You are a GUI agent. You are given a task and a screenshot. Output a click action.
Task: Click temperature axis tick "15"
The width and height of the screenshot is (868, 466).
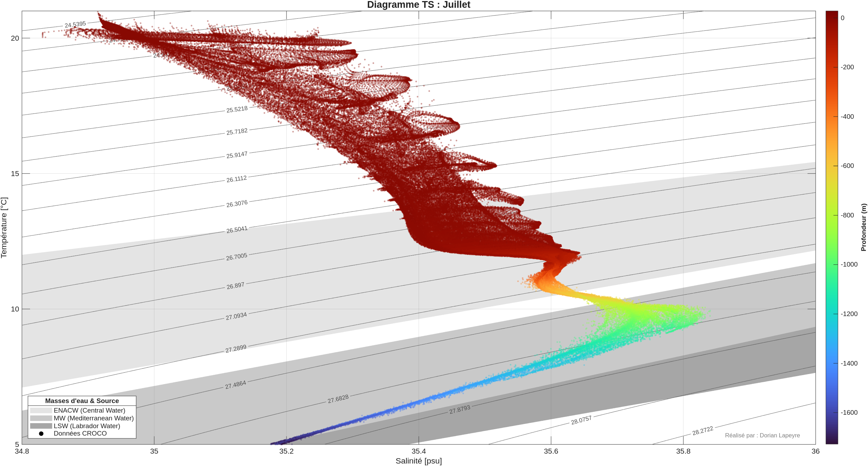tap(15, 174)
